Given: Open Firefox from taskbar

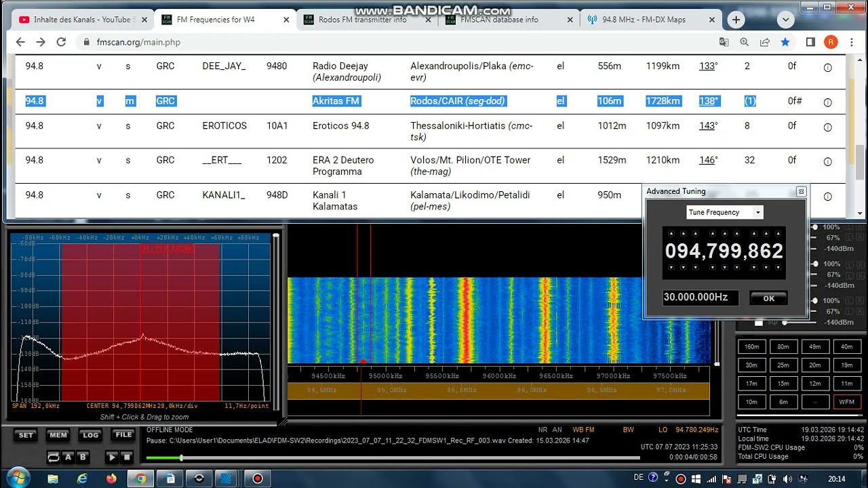Looking at the screenshot, I should click(111, 479).
